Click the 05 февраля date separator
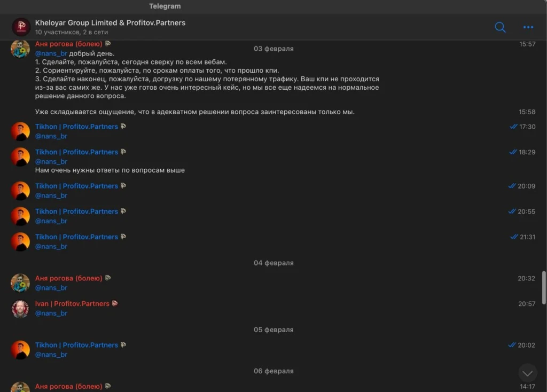Screen dimensions: 547x392 273,330
